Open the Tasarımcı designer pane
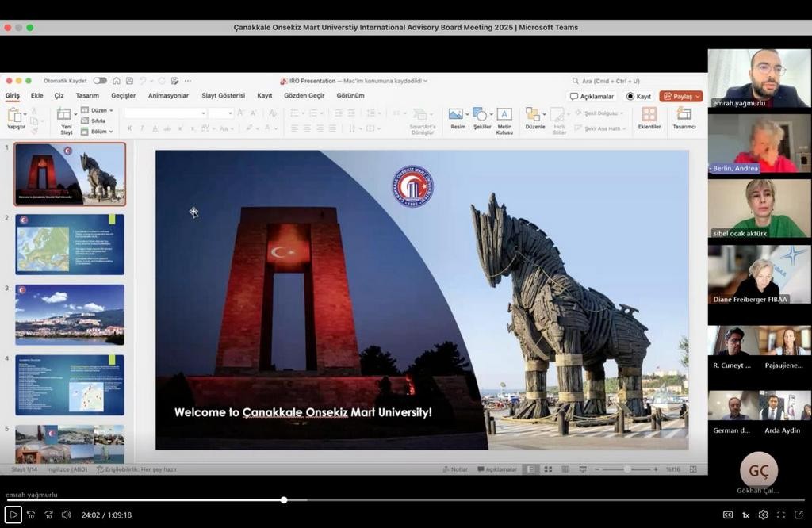The height and width of the screenshot is (528, 812). pyautogui.click(x=684, y=114)
